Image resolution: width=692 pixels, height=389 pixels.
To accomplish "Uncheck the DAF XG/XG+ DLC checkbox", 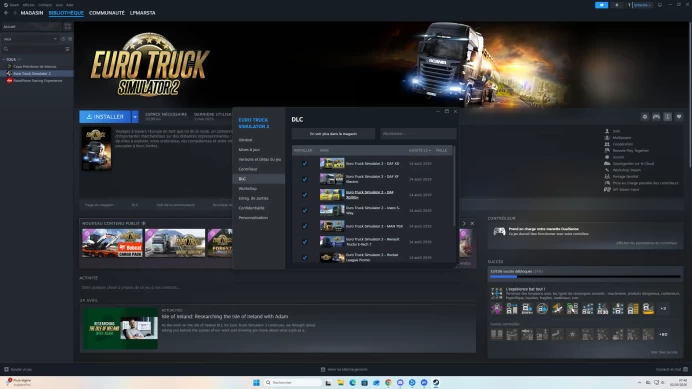I will [305, 195].
